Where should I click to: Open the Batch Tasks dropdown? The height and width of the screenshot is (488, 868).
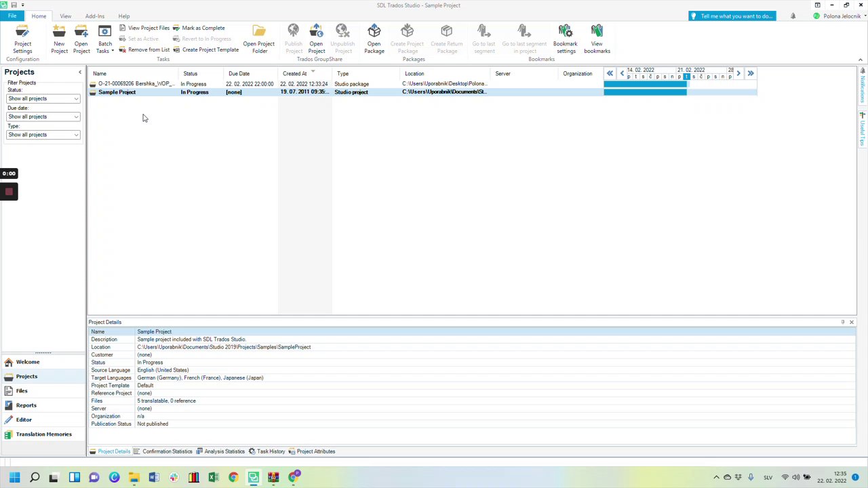[x=104, y=39]
